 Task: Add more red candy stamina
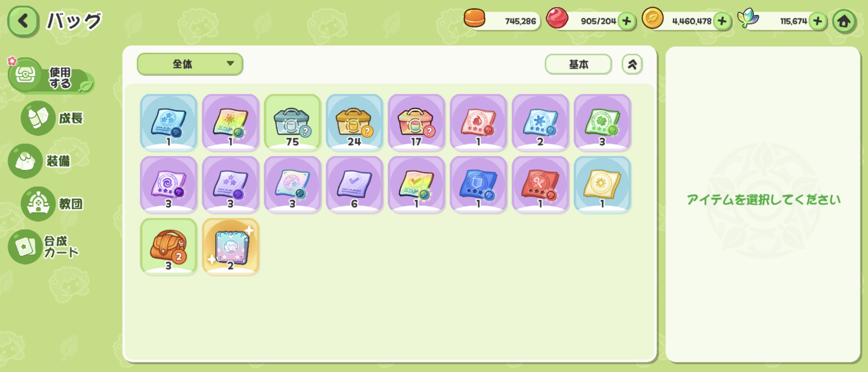pyautogui.click(x=626, y=21)
